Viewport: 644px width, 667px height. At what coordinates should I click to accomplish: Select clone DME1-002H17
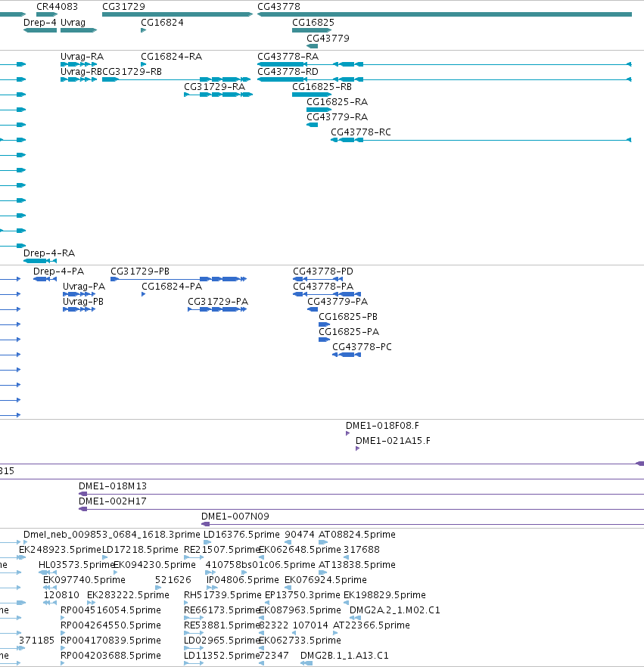pyautogui.click(x=362, y=509)
